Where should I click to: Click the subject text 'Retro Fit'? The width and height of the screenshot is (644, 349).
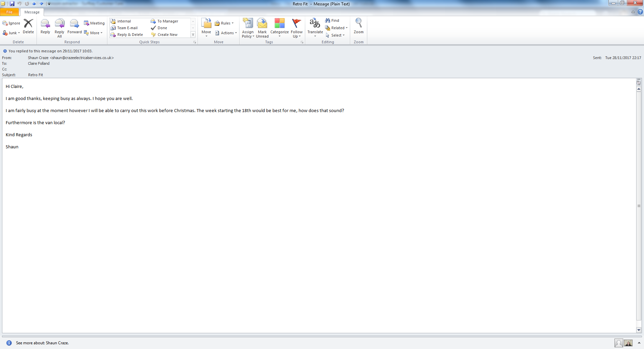[36, 75]
